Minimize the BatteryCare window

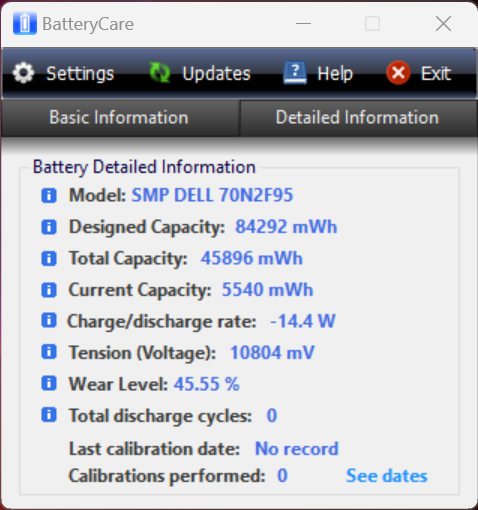pos(303,24)
